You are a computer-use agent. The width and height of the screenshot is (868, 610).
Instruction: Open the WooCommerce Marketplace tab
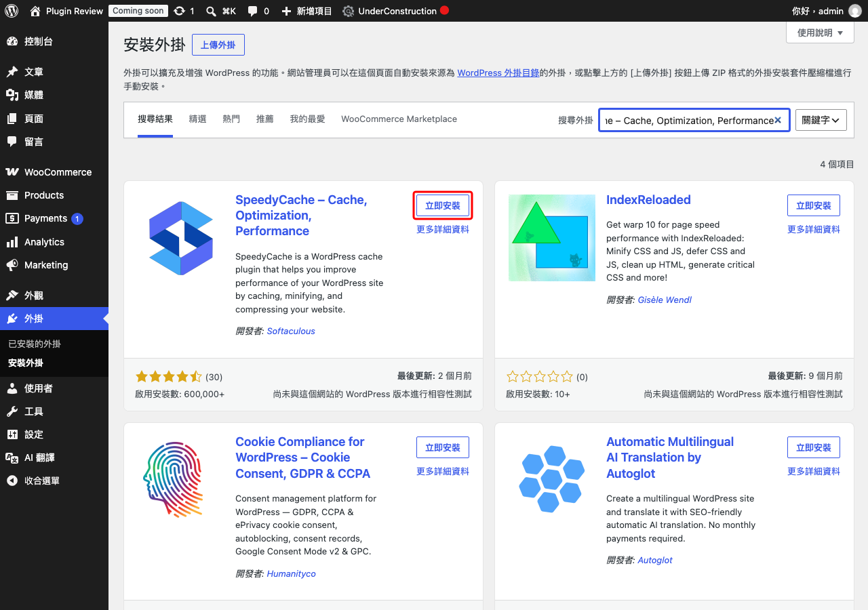click(x=399, y=119)
